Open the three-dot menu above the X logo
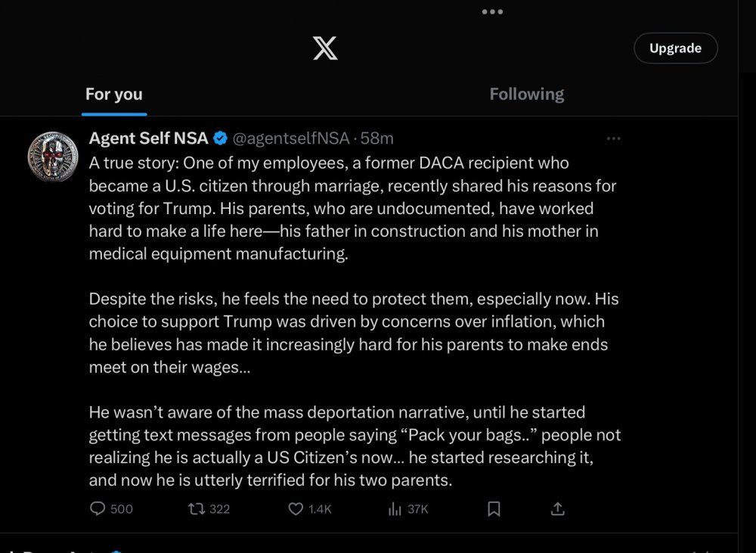756x553 pixels. pos(492,12)
